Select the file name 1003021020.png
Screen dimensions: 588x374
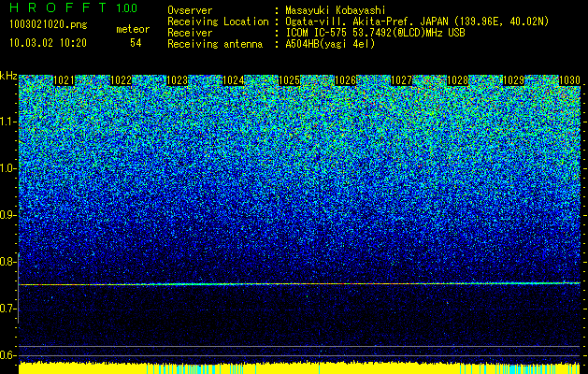coord(49,24)
